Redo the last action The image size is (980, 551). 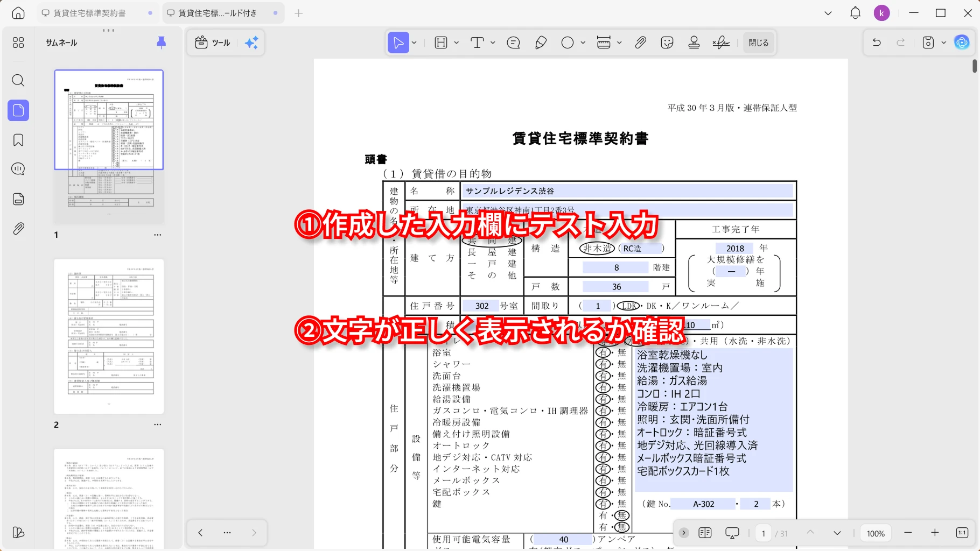[x=900, y=43]
